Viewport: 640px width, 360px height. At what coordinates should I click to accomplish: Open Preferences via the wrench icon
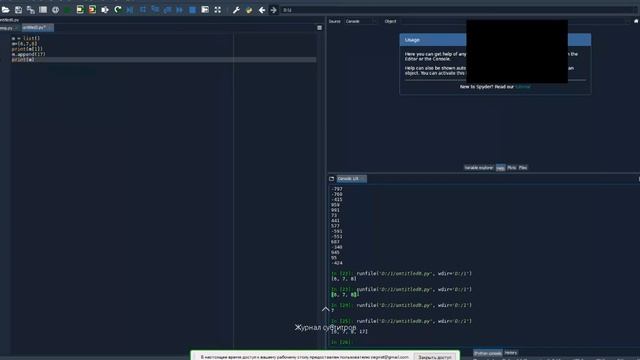coord(236,9)
